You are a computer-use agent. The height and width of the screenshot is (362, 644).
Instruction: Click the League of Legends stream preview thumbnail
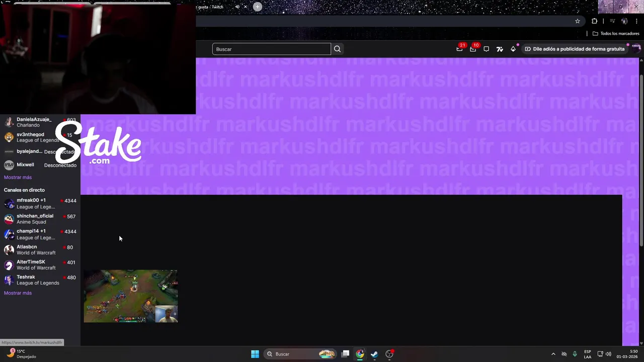[x=131, y=296]
